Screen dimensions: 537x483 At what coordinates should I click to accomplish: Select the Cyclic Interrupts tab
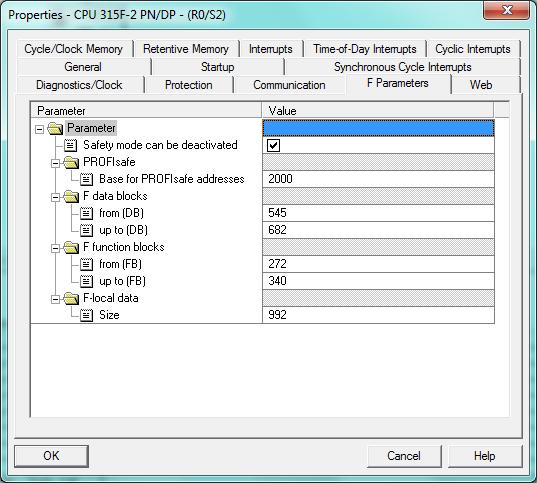click(473, 49)
